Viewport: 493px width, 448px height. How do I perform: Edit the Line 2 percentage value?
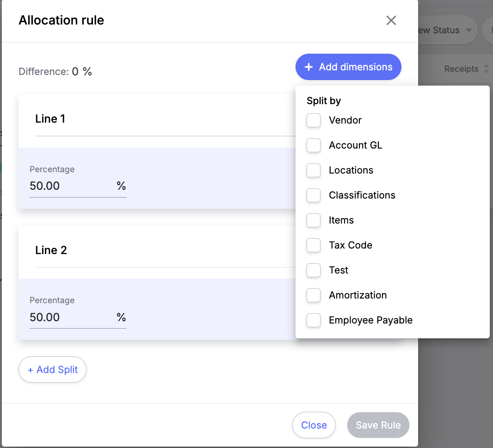[x=72, y=317]
